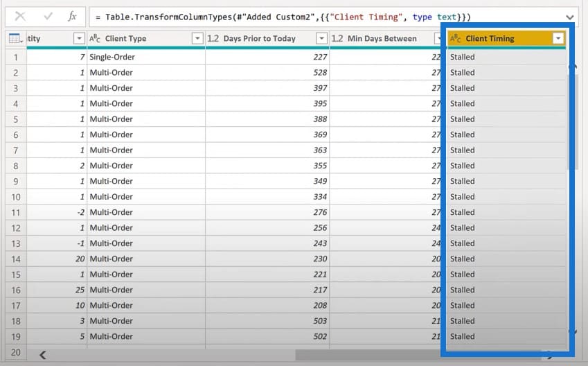
Task: Select row number 10
Action: pos(16,197)
